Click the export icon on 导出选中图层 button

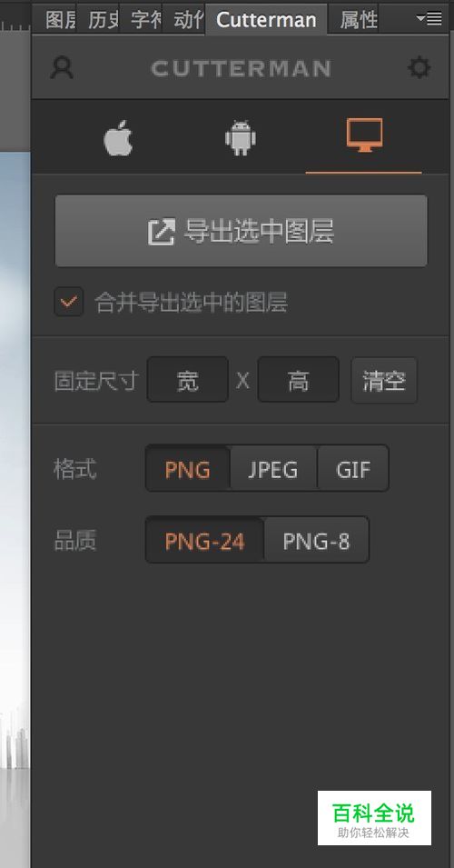tap(162, 232)
